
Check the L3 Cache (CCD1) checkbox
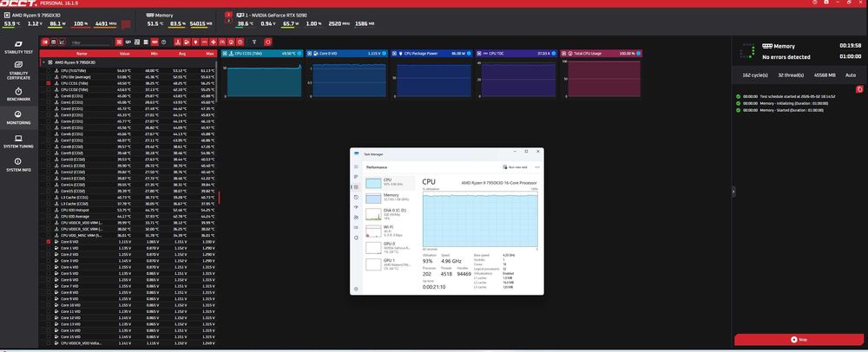click(49, 198)
